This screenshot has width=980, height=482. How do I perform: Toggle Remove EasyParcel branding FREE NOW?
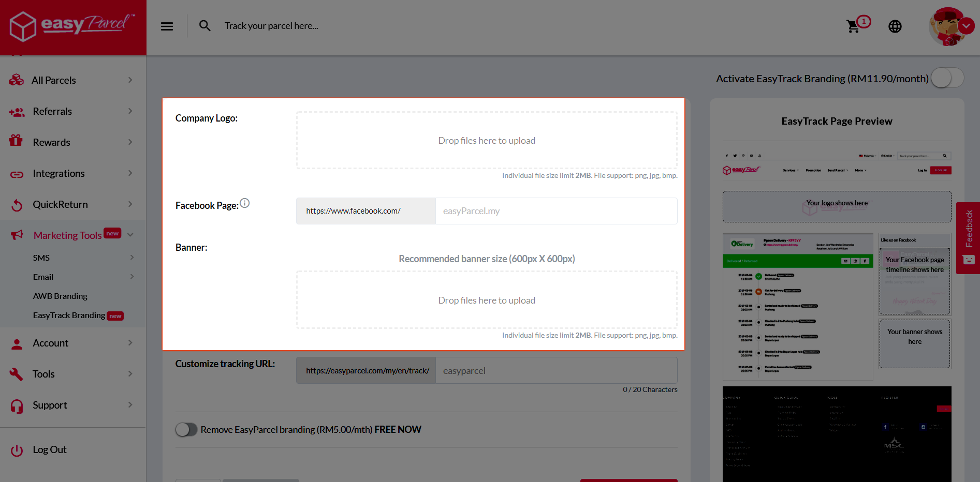[x=186, y=429]
